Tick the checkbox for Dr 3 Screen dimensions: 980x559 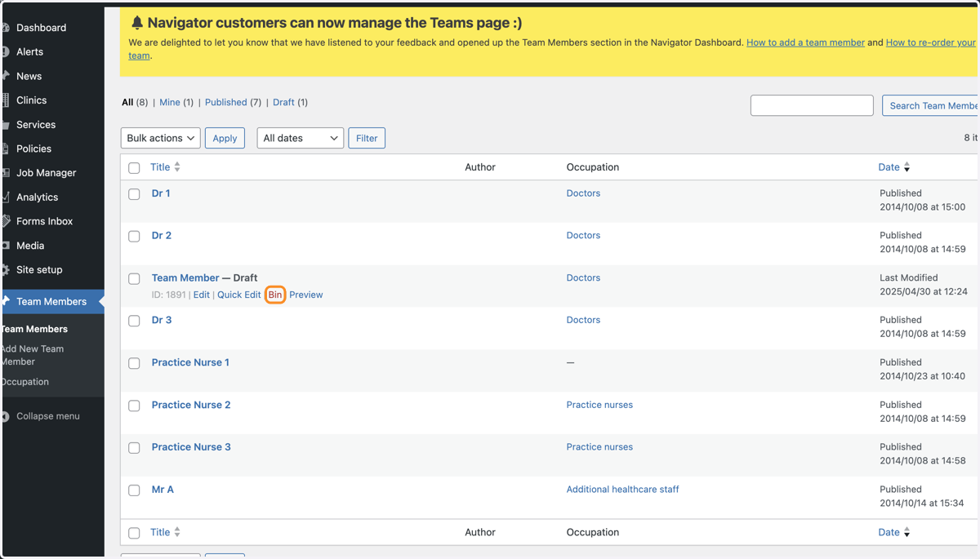pyautogui.click(x=134, y=321)
